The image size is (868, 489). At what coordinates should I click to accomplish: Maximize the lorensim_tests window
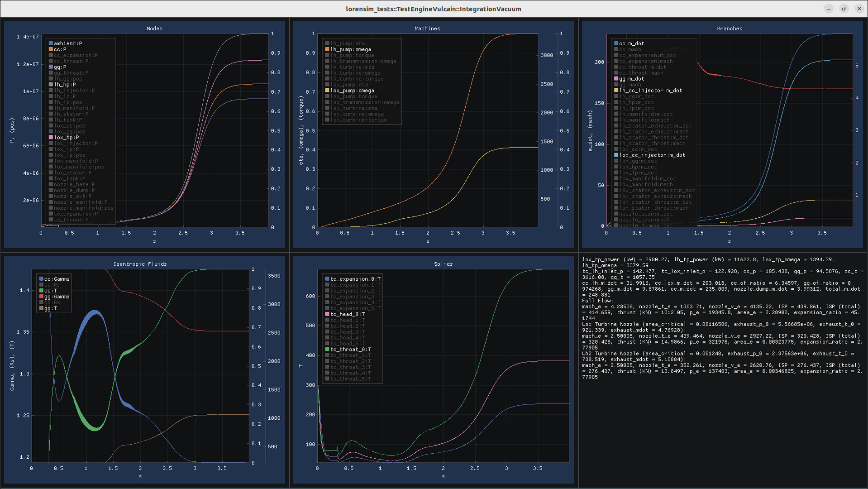pos(844,9)
